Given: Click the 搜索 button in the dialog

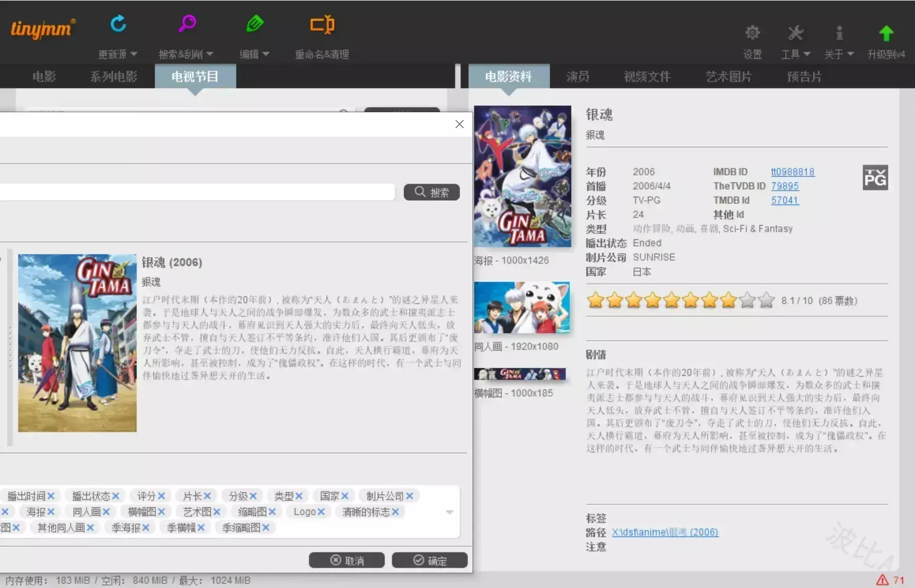Looking at the screenshot, I should (x=431, y=192).
